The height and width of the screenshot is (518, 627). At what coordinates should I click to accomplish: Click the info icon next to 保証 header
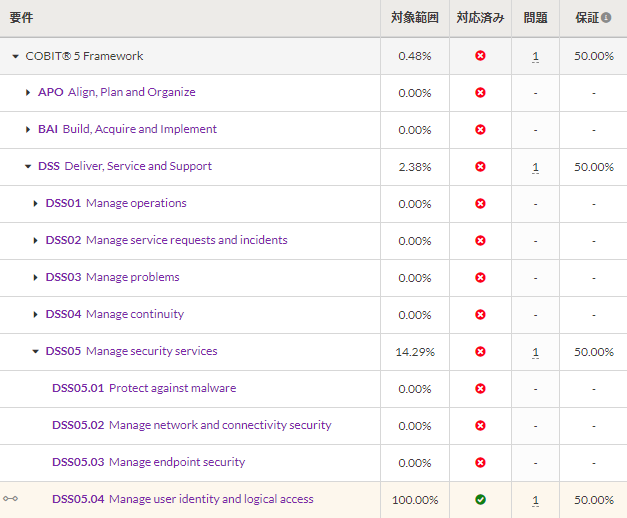coord(606,18)
